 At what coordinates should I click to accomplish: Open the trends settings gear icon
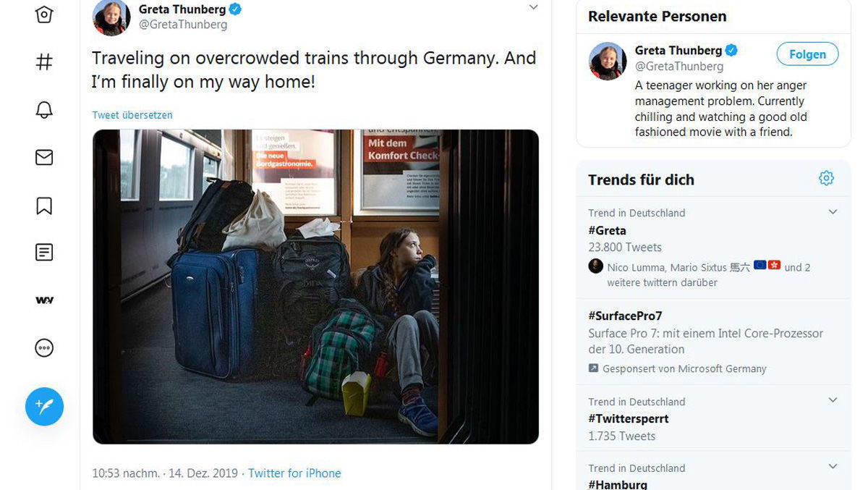coord(826,178)
